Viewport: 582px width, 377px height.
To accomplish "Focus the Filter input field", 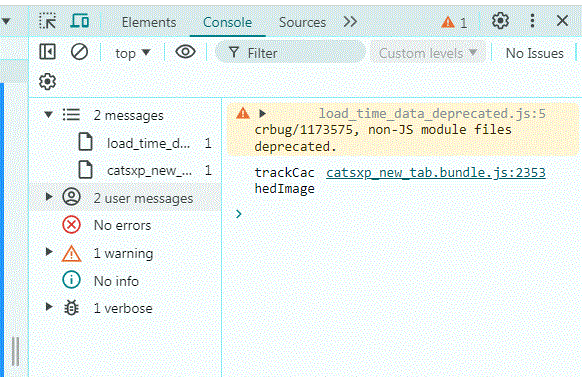I will (x=290, y=52).
